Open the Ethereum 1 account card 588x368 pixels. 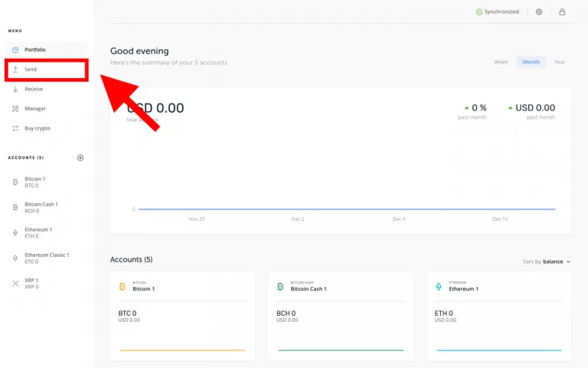coord(498,316)
